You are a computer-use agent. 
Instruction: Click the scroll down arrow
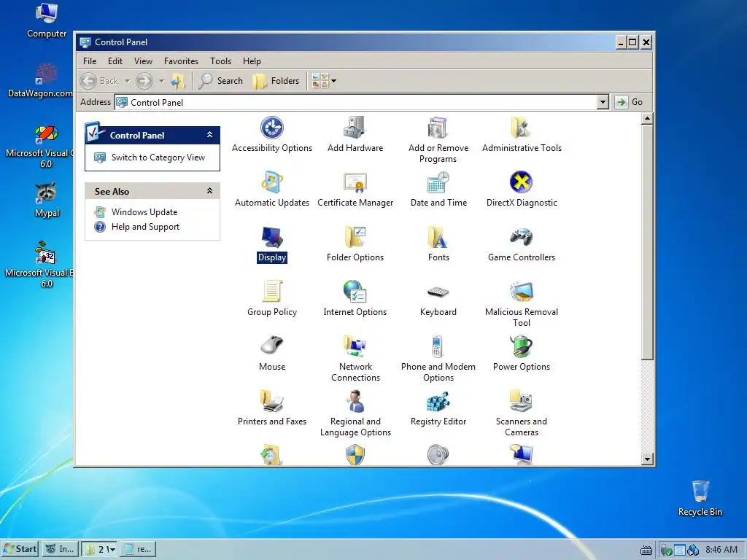point(647,459)
